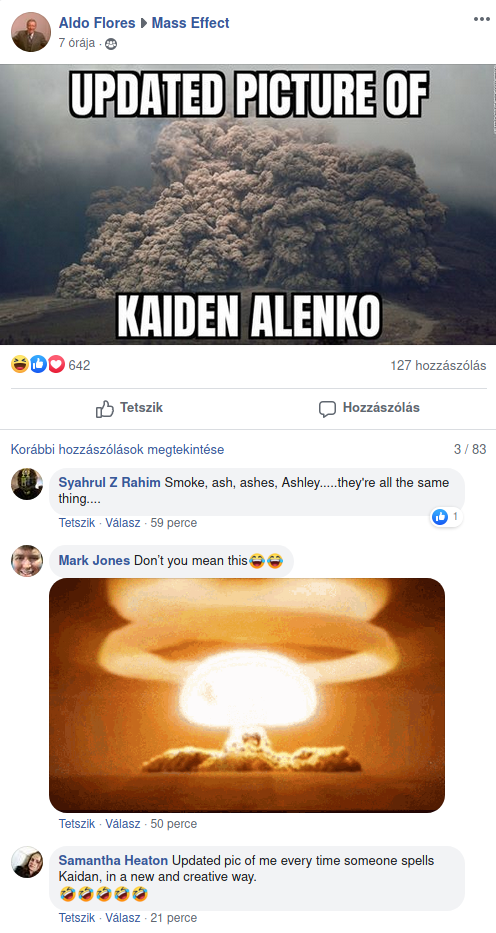Open Samantha Heaton's avatar picture
496x933 pixels.
27,862
